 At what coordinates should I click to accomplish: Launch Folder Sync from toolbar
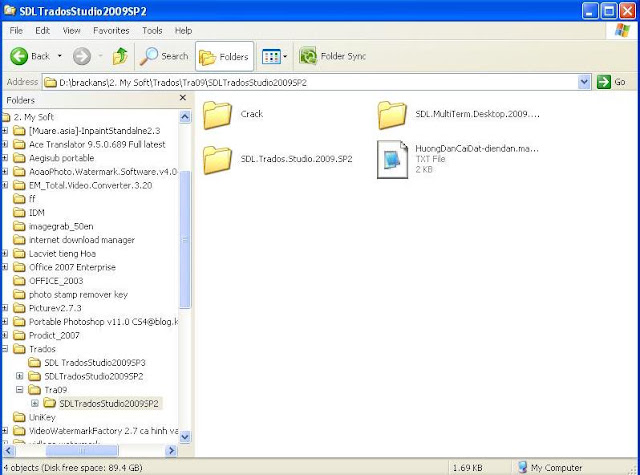pyautogui.click(x=332, y=56)
